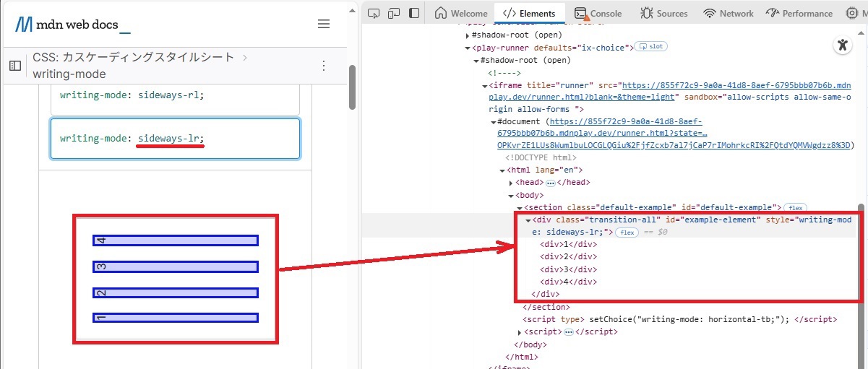Select the </html> closing tag row
Image resolution: width=868 pixels, height=369 pixels.
[522, 357]
